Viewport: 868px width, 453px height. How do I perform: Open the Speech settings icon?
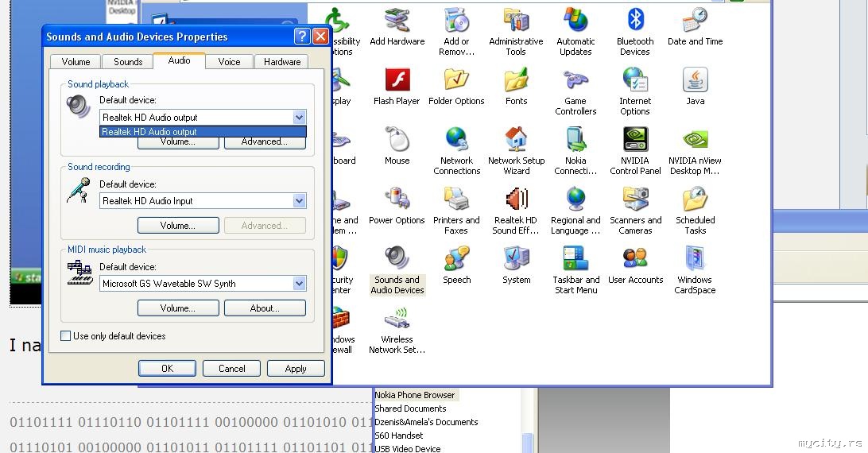[457, 265]
